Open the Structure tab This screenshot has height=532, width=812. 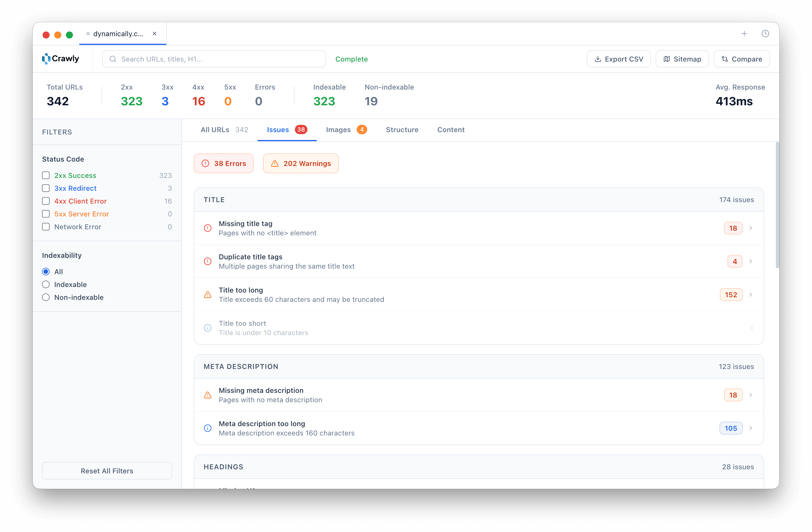point(402,130)
